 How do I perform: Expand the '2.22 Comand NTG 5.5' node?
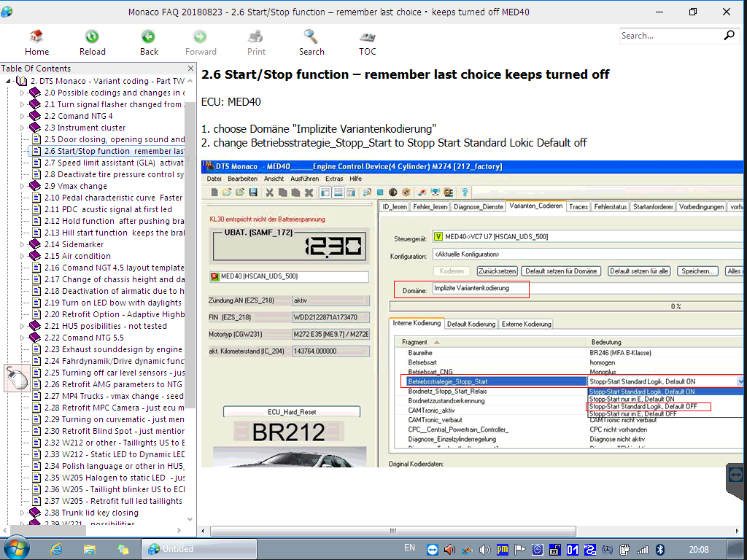(22, 338)
